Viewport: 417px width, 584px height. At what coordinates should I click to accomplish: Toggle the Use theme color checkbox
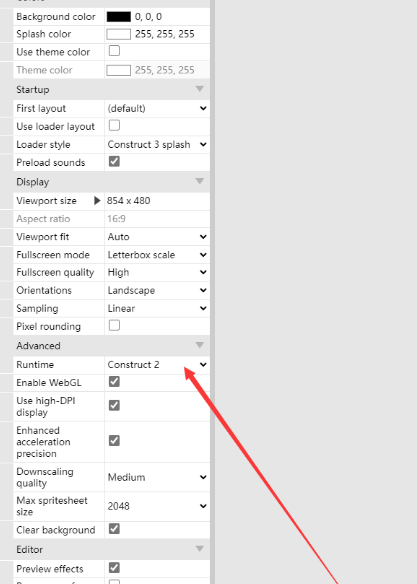coord(114,51)
